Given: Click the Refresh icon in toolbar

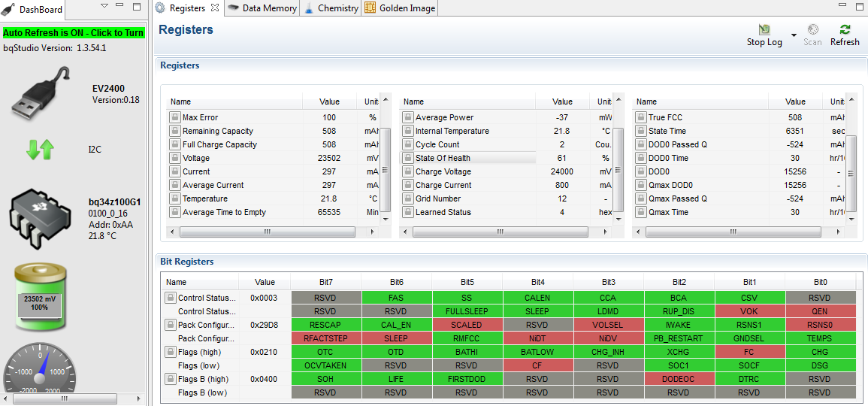Looking at the screenshot, I should click(845, 30).
